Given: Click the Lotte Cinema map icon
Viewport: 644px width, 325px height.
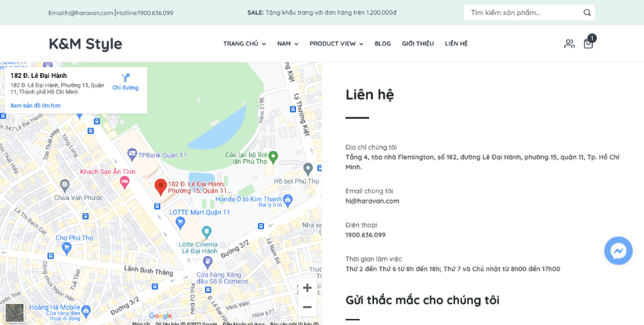Looking at the screenshot, I should 207,231.
